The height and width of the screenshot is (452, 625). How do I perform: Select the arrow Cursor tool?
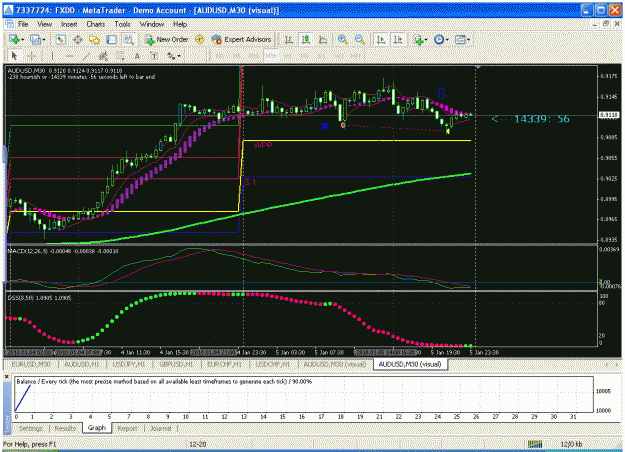click(14, 56)
